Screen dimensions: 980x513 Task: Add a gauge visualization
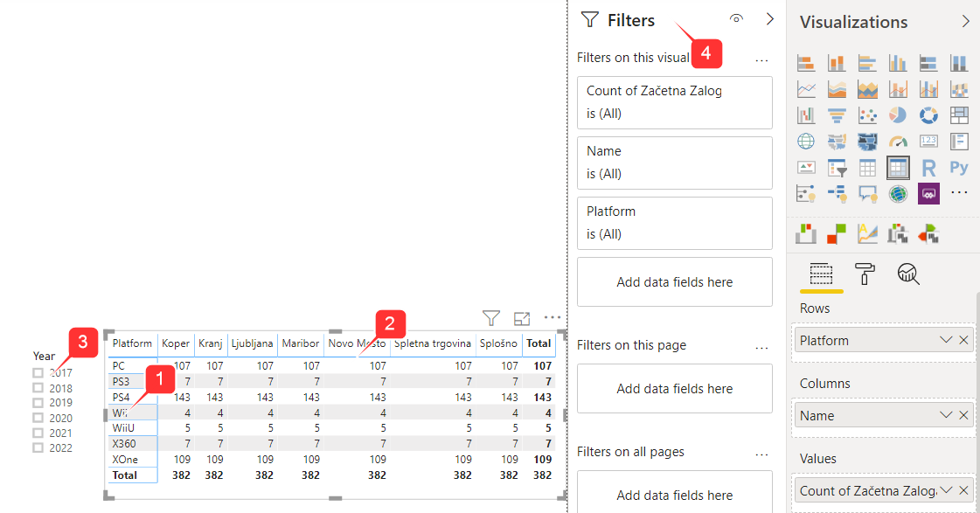click(x=898, y=142)
